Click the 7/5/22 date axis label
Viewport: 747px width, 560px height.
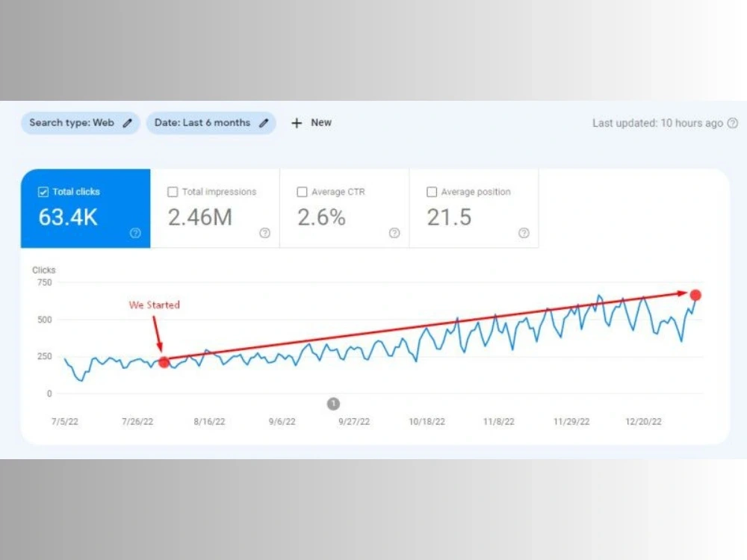[65, 421]
